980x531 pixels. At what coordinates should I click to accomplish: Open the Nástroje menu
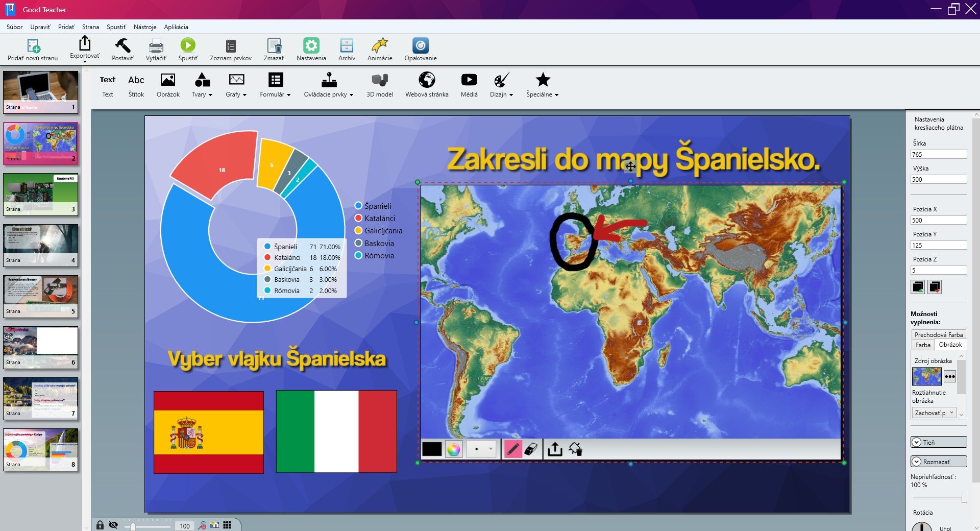[144, 27]
